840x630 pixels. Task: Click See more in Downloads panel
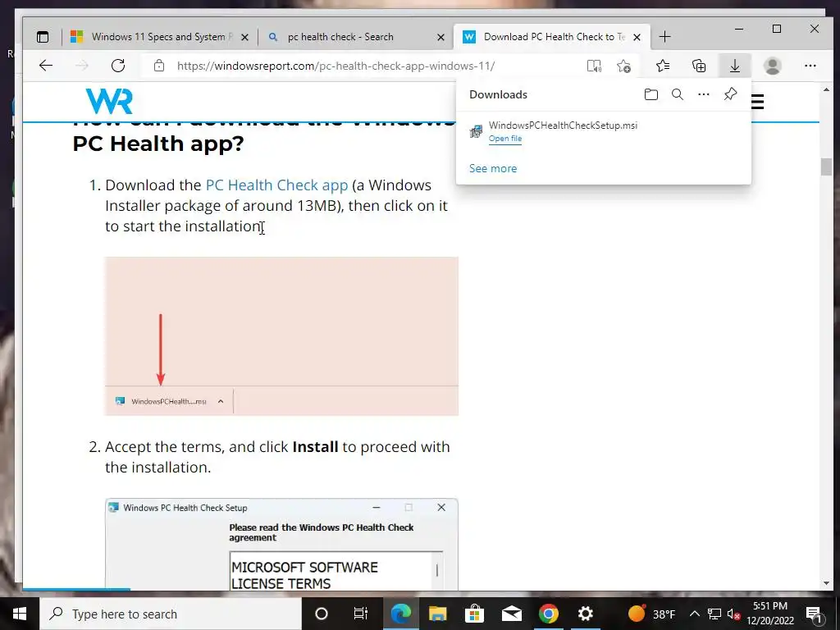coord(493,169)
